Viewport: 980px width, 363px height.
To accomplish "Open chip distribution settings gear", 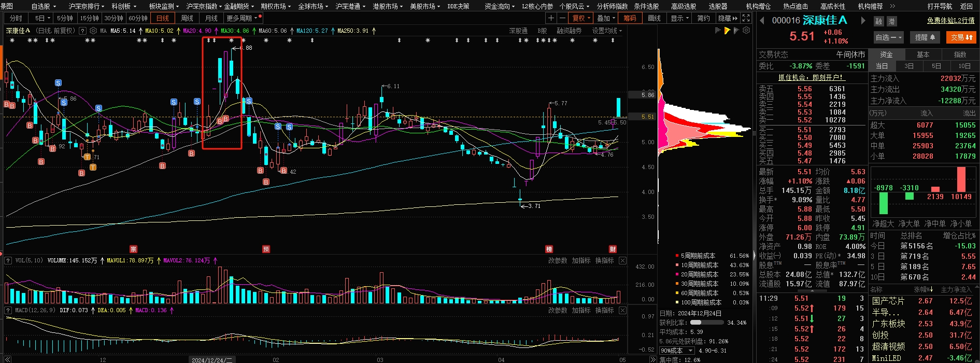I will [x=746, y=31].
